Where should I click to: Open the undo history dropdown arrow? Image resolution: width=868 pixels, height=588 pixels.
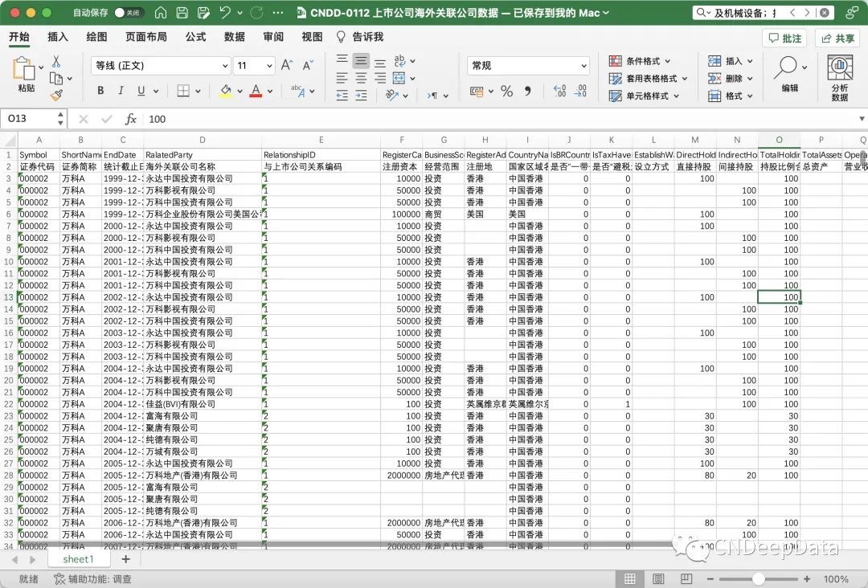tap(240, 12)
